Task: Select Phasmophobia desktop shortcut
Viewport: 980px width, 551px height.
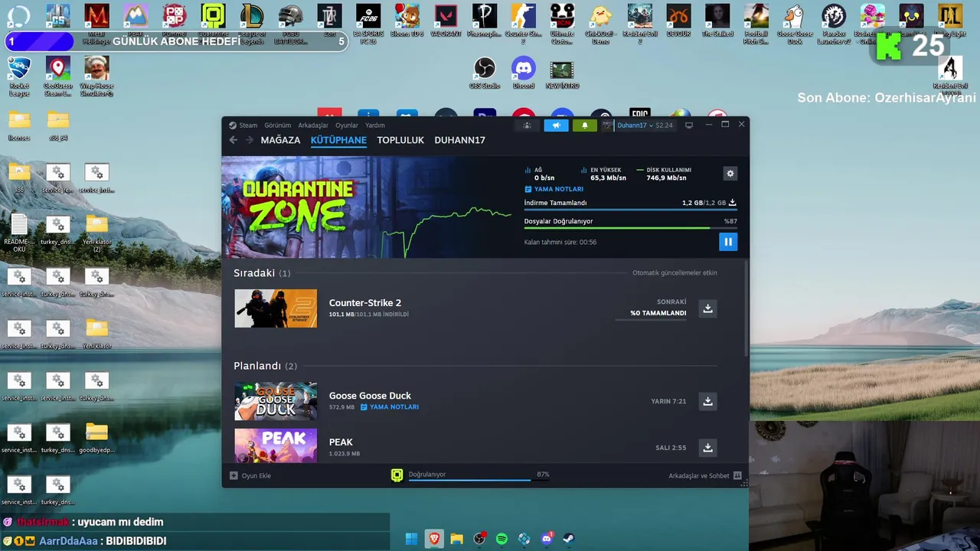Action: pyautogui.click(x=485, y=21)
